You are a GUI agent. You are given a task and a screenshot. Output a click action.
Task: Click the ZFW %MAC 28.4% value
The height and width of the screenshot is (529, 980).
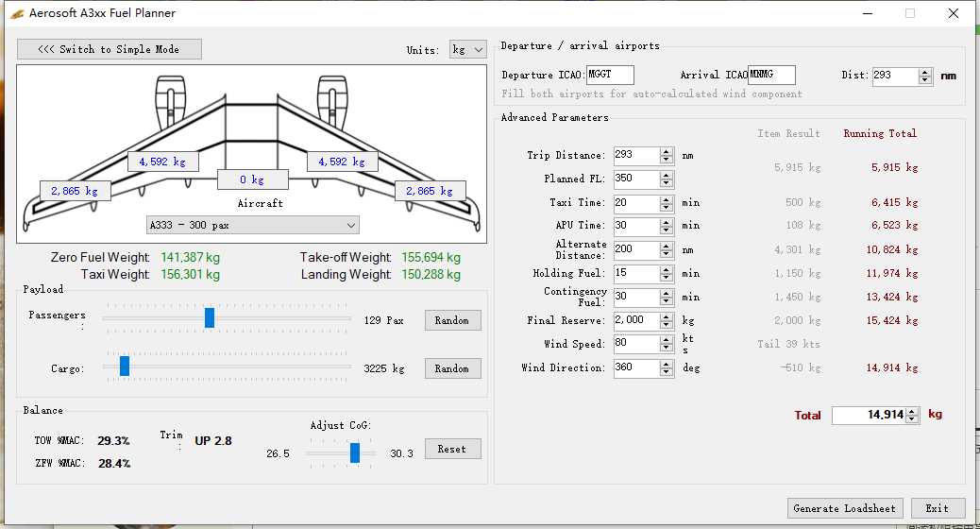[114, 463]
